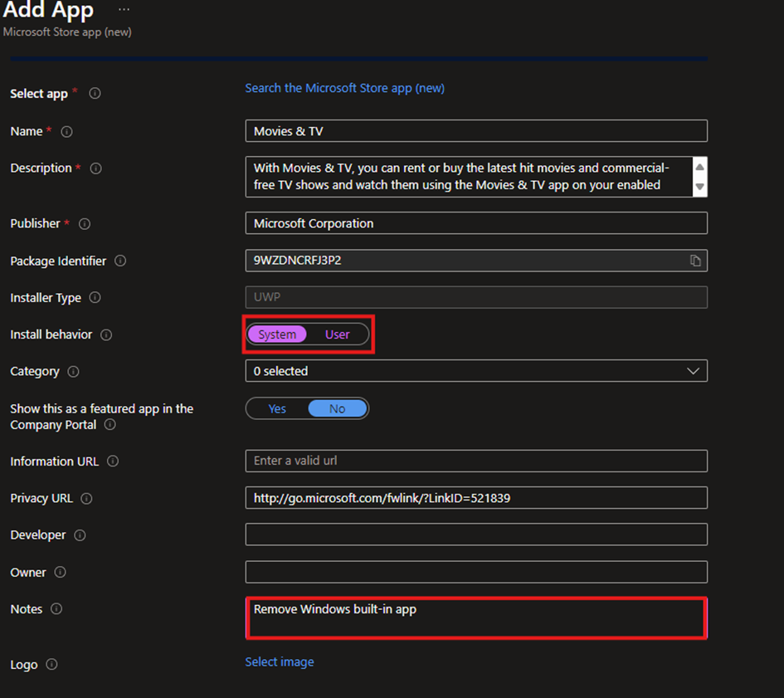Focus the Publisher input field
The height and width of the screenshot is (698, 784).
476,223
